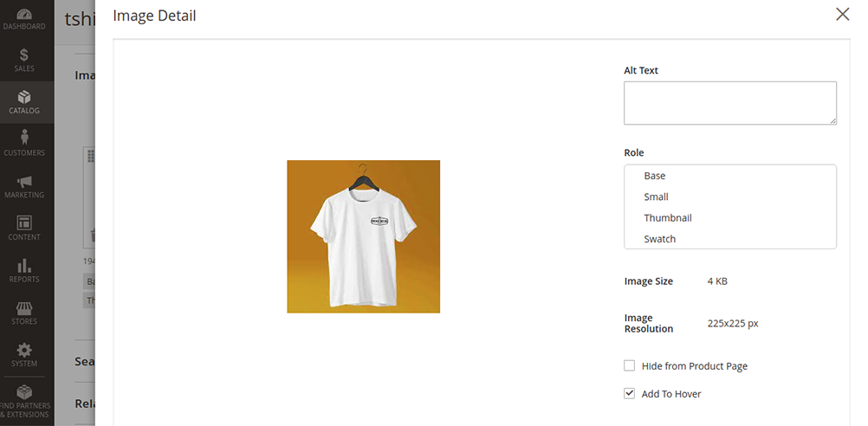Uncheck the Add To Hover checkbox
Image resolution: width=868 pixels, height=426 pixels.
630,394
